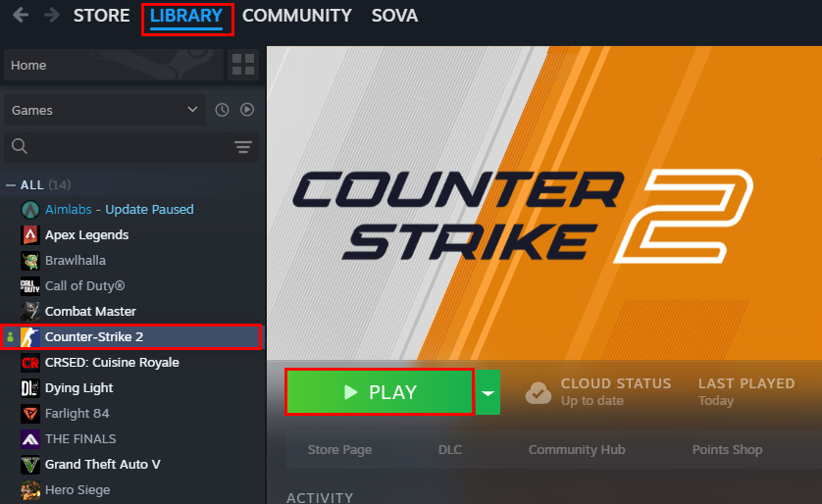Toggle the ready-to-play filter icon
Screen dimensions: 822x504
[x=247, y=110]
